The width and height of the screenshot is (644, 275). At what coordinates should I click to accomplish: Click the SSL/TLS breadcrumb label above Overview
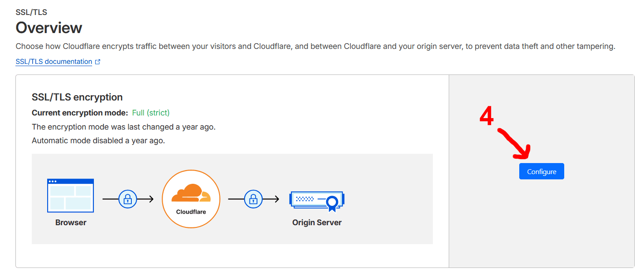tap(31, 12)
